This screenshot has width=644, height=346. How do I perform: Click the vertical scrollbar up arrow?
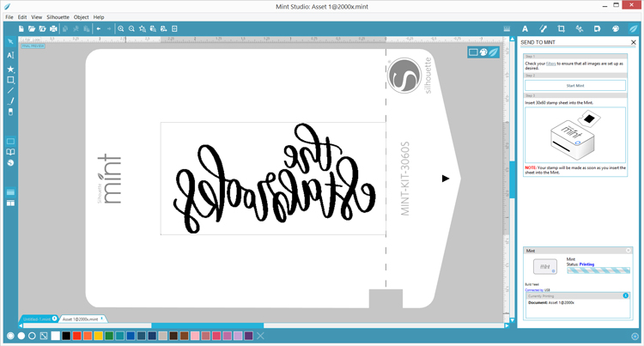512,39
